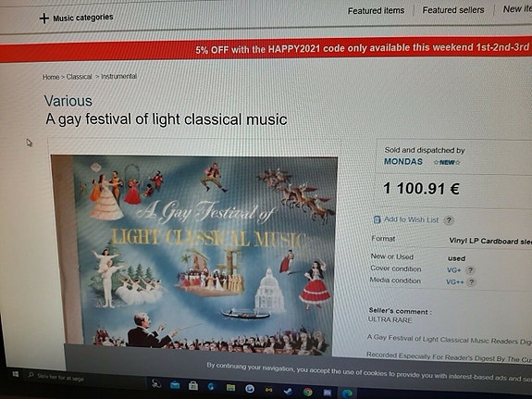Open the Mail app from taskbar
Viewport: 532px width, 399px height.
(175, 385)
